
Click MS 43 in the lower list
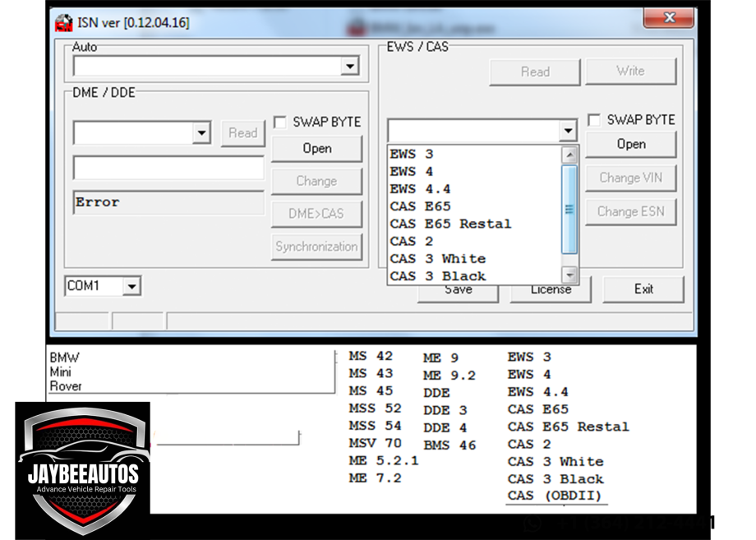point(371,374)
